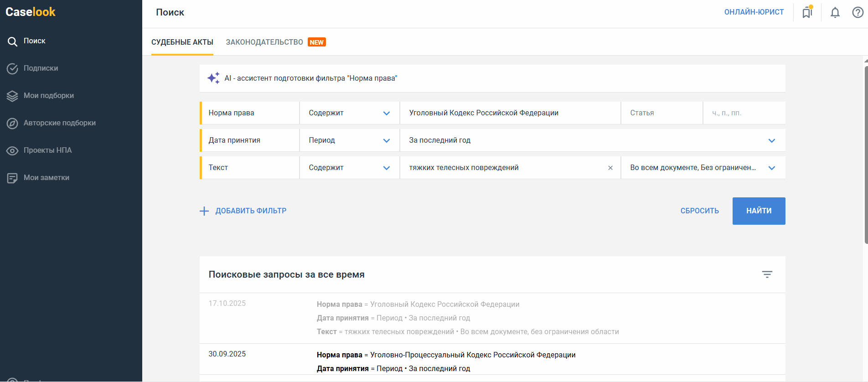The width and height of the screenshot is (868, 382).
Task: Open Подписки in the sidebar
Action: pyautogui.click(x=41, y=68)
